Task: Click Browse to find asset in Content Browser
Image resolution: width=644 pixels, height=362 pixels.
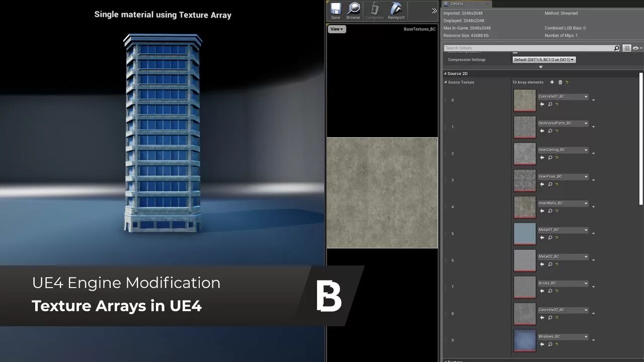Action: (353, 11)
